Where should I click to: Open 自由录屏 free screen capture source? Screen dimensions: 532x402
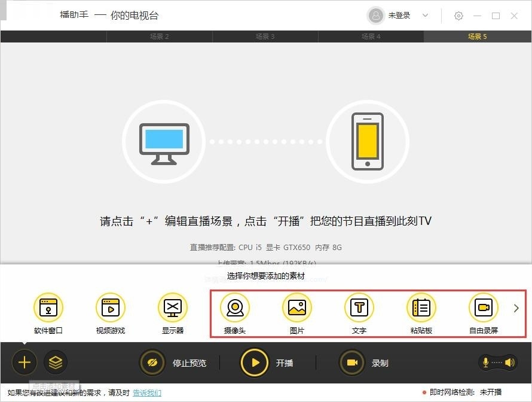tap(483, 307)
